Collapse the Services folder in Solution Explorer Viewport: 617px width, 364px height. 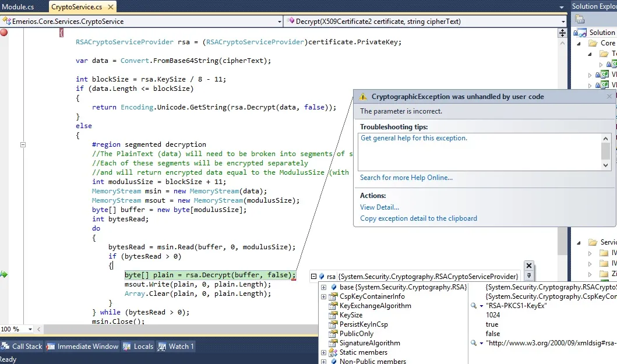click(x=579, y=243)
